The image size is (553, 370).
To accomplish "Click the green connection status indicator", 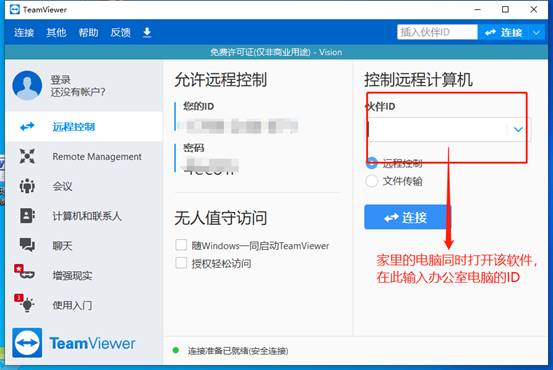I will tap(176, 351).
